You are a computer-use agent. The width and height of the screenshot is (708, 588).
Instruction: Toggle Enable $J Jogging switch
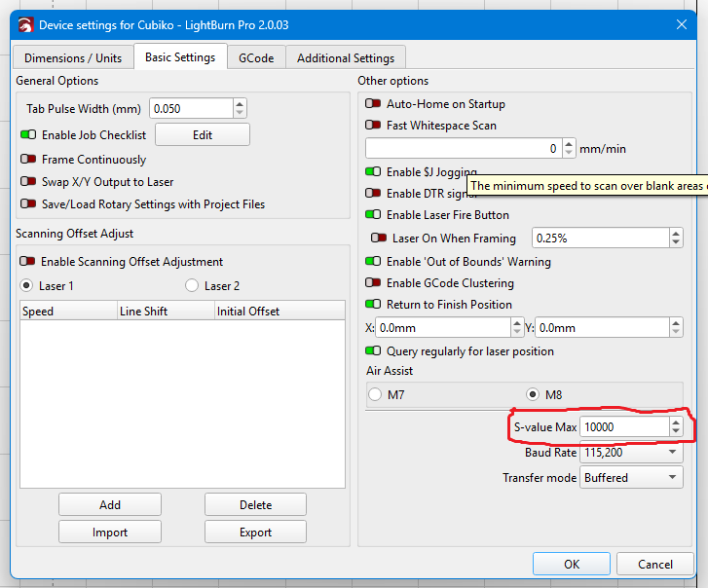373,172
